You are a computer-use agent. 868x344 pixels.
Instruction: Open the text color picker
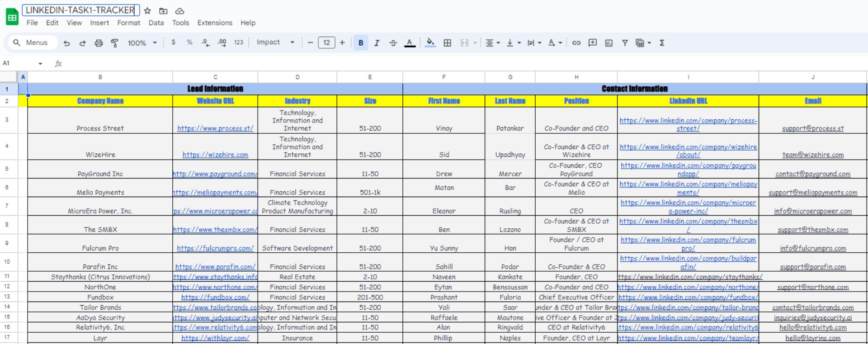coord(410,43)
